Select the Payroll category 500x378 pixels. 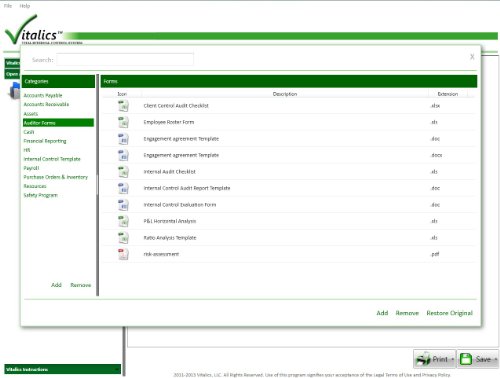point(31,168)
